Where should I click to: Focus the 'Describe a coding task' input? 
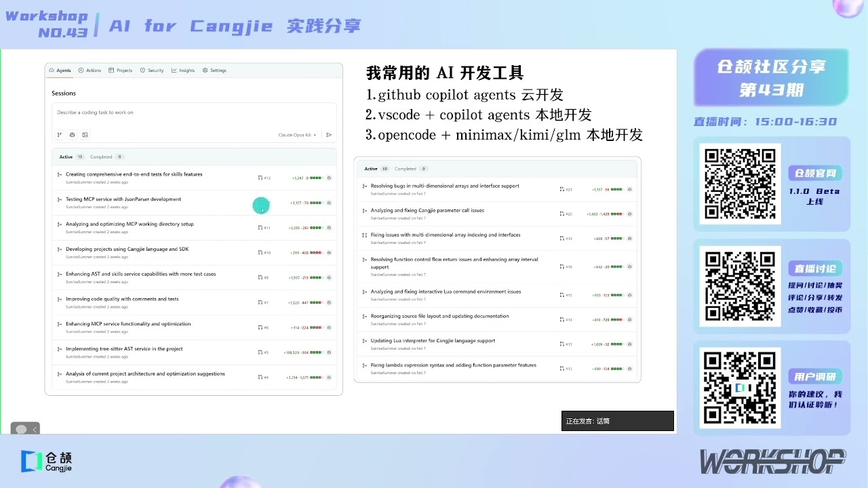tap(194, 113)
